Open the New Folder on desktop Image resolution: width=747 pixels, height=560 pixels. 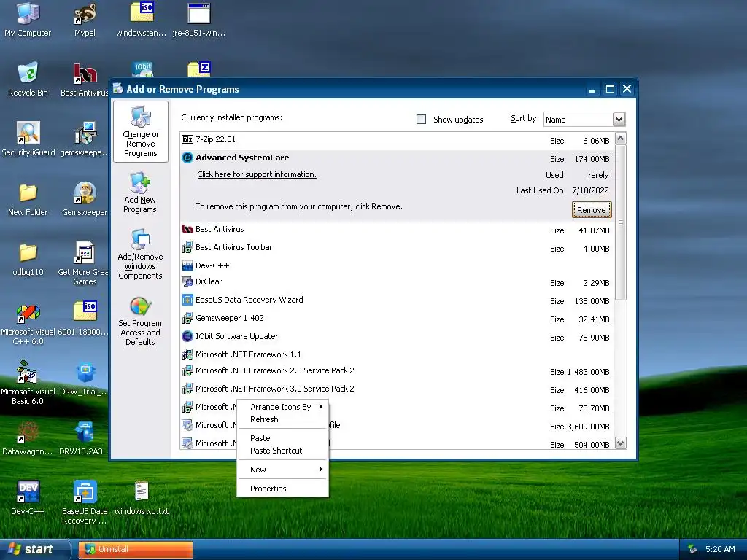pyautogui.click(x=28, y=200)
